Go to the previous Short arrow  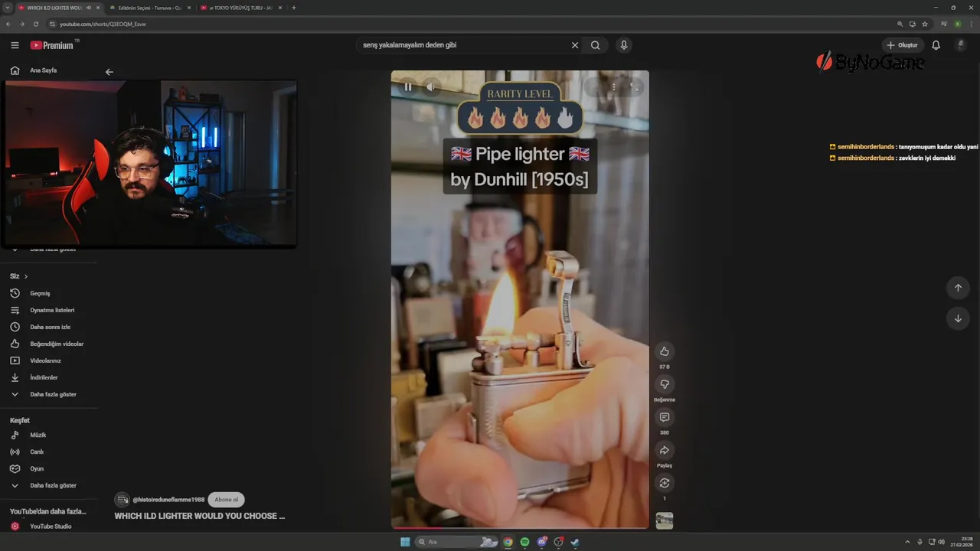pyautogui.click(x=958, y=288)
